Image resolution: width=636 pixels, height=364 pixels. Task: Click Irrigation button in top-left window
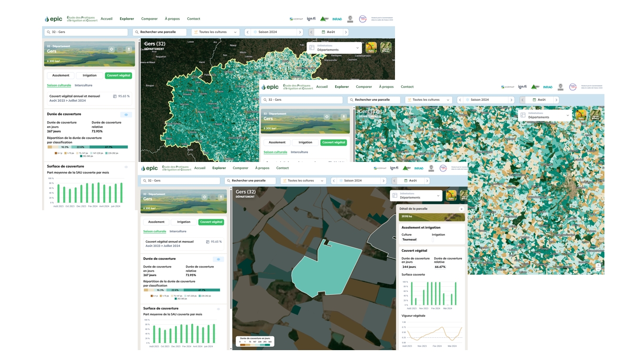tap(89, 75)
